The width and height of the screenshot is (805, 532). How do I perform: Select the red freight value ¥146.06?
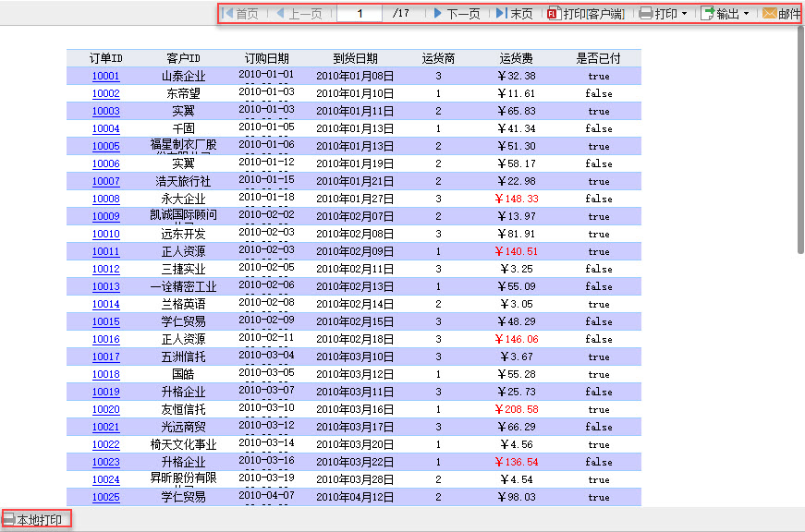(517, 339)
